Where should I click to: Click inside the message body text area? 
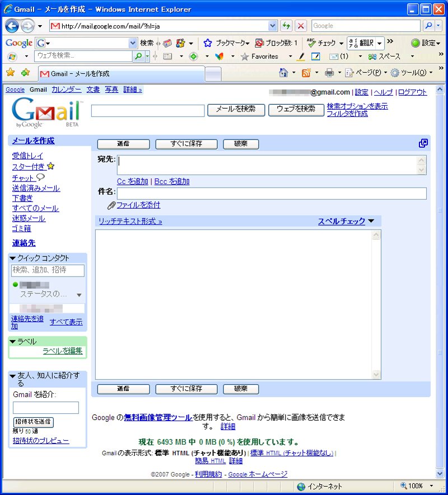234,304
